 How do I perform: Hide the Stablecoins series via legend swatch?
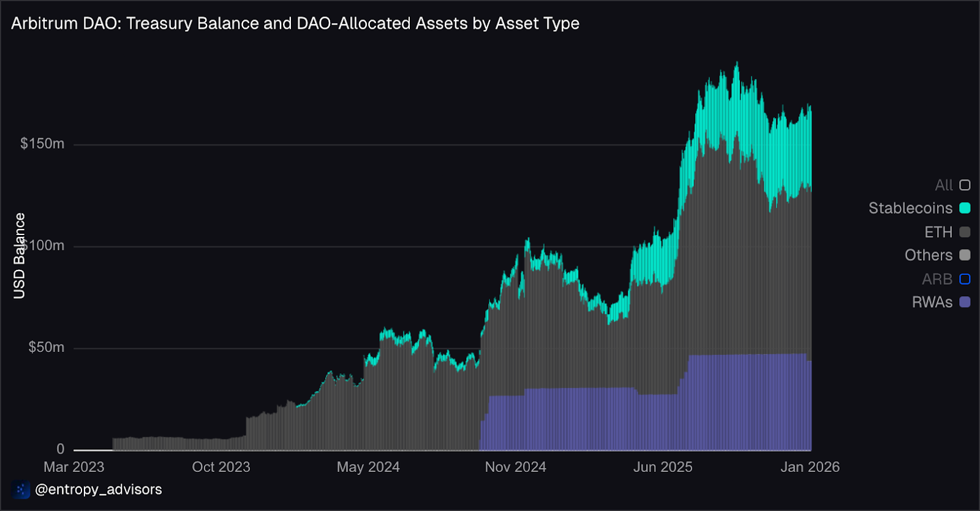point(965,208)
